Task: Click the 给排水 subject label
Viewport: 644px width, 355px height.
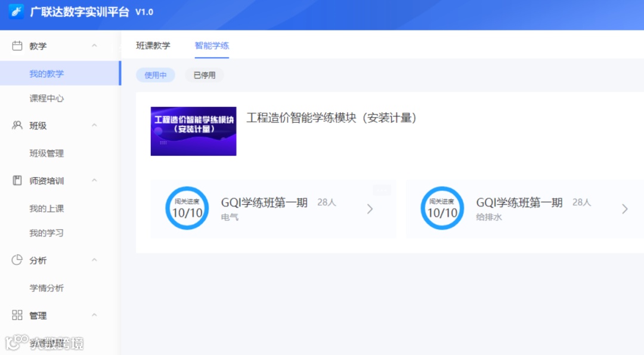Action: pyautogui.click(x=489, y=217)
